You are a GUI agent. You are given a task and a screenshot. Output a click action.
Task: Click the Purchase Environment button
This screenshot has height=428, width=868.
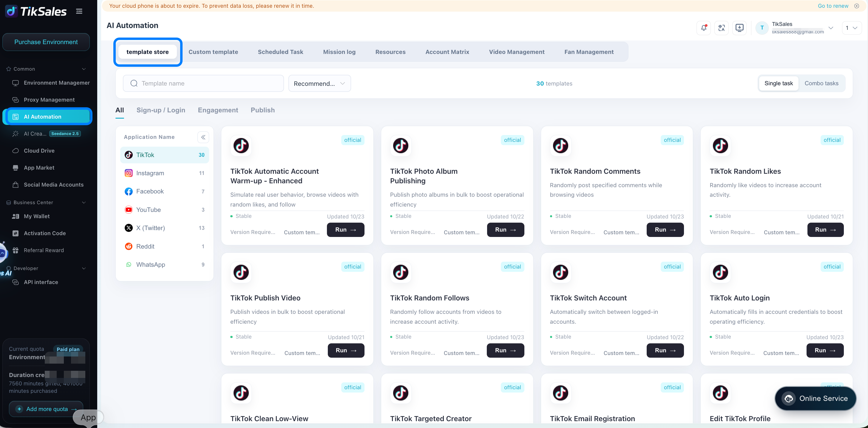coord(46,42)
